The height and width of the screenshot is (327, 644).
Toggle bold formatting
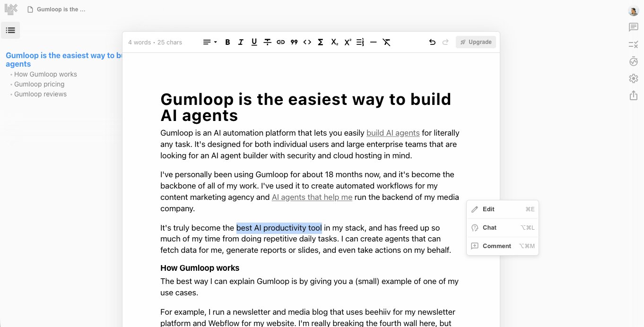tap(227, 42)
